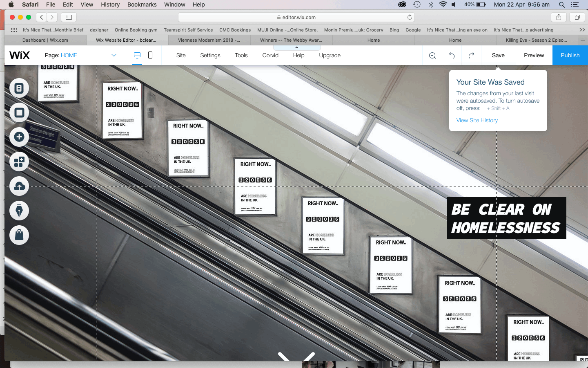Click the Time Machine menu bar icon

pyautogui.click(x=416, y=4)
